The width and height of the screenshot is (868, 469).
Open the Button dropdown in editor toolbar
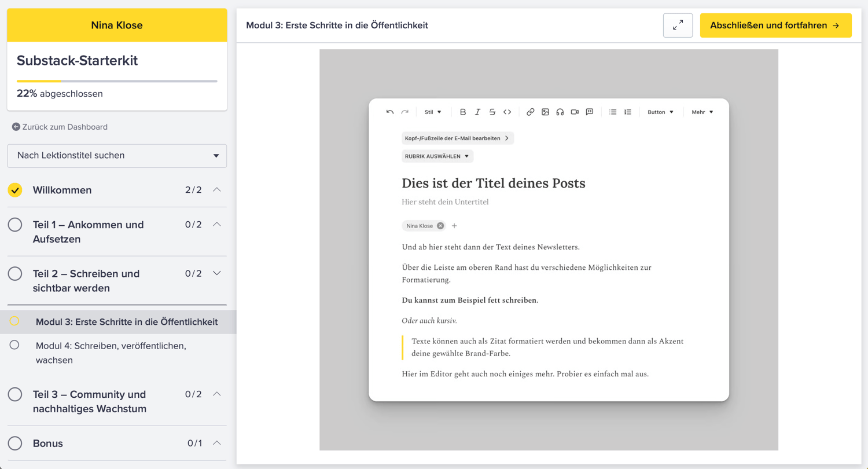[660, 112]
